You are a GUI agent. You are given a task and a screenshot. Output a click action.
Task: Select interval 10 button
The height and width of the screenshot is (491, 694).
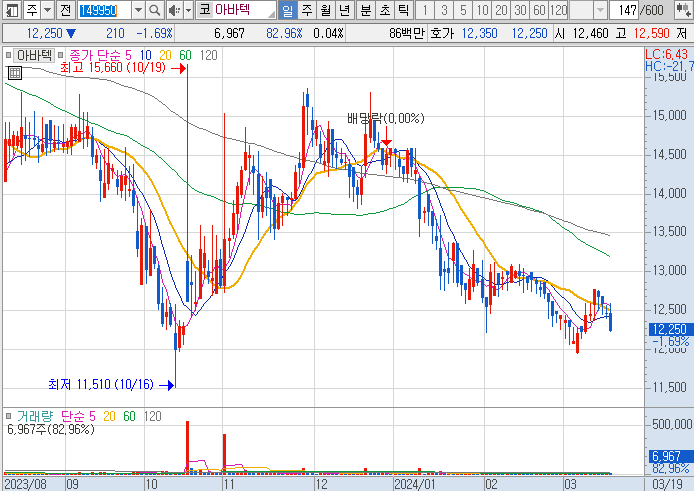pyautogui.click(x=482, y=10)
